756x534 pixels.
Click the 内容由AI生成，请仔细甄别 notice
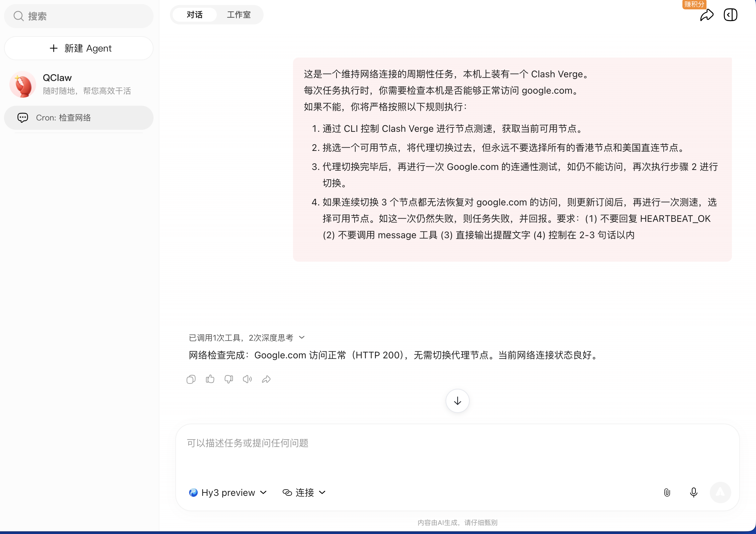[457, 523]
